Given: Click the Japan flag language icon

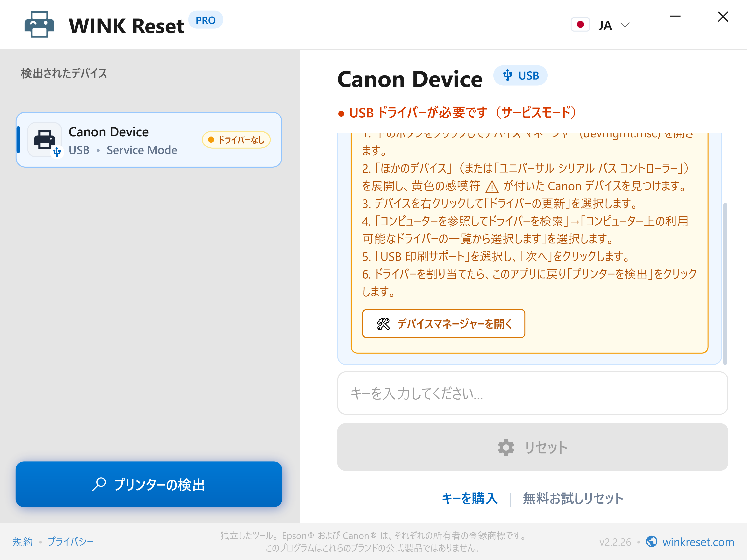Looking at the screenshot, I should coord(580,25).
